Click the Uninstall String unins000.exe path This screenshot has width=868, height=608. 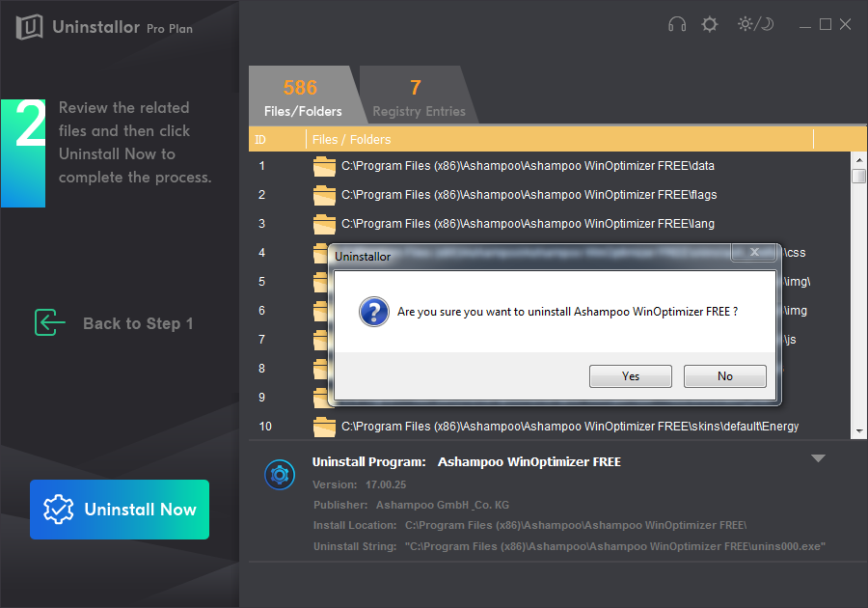pos(615,546)
